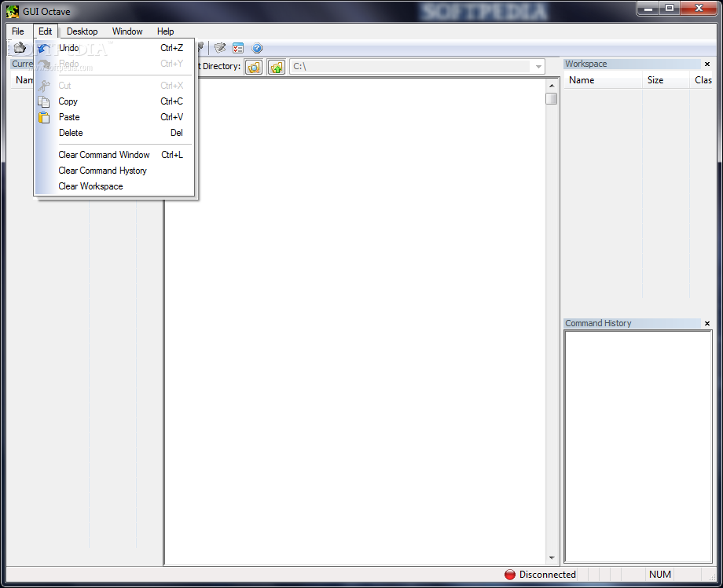723x588 pixels.
Task: Click the NUM status bar indicator
Action: pos(660,575)
